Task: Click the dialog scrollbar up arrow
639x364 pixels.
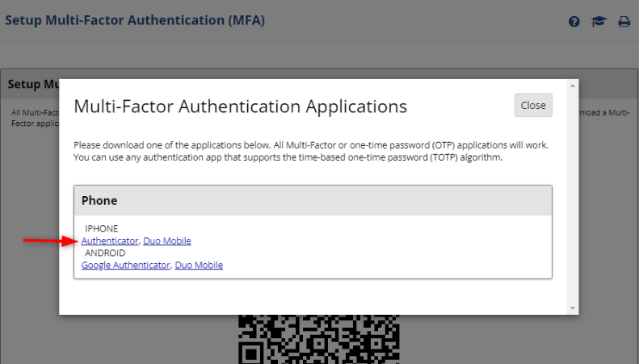Action: point(573,86)
